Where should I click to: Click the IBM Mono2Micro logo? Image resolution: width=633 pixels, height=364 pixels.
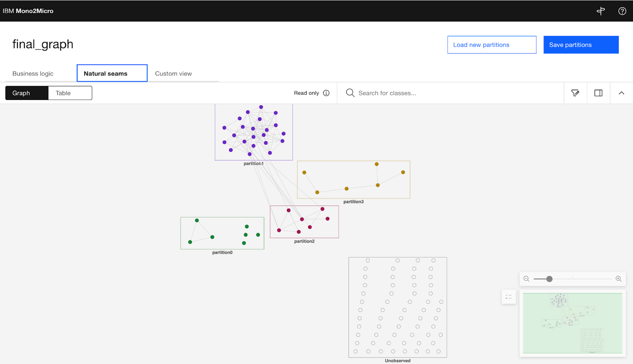click(28, 11)
